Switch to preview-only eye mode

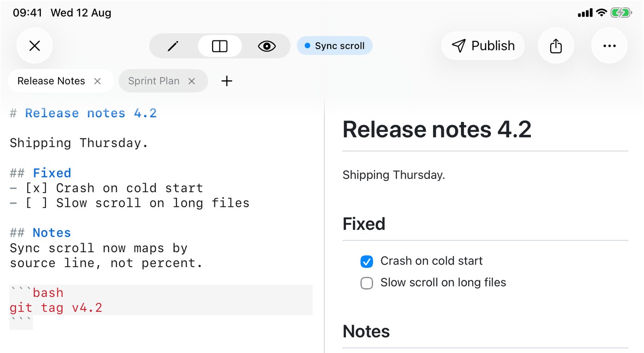tap(266, 46)
